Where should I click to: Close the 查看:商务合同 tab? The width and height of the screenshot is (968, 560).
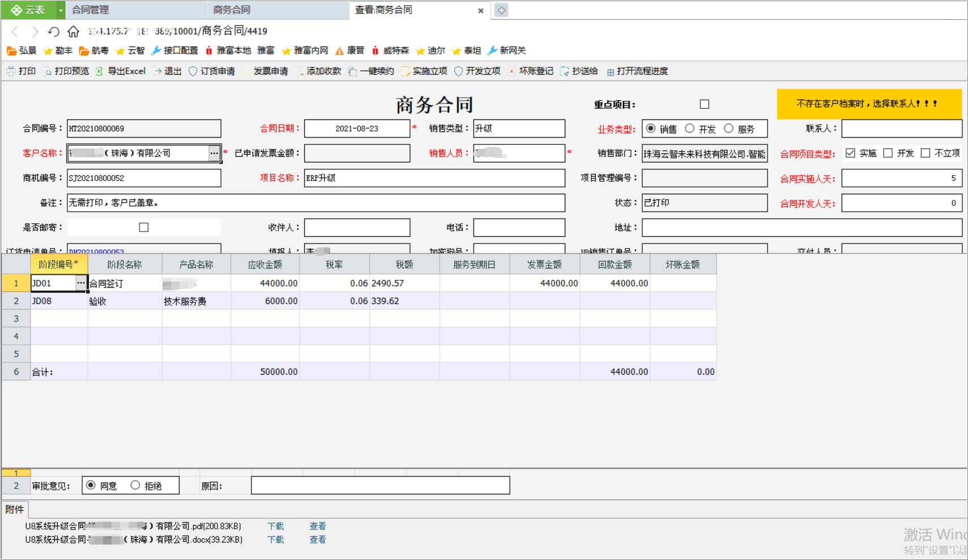(481, 11)
